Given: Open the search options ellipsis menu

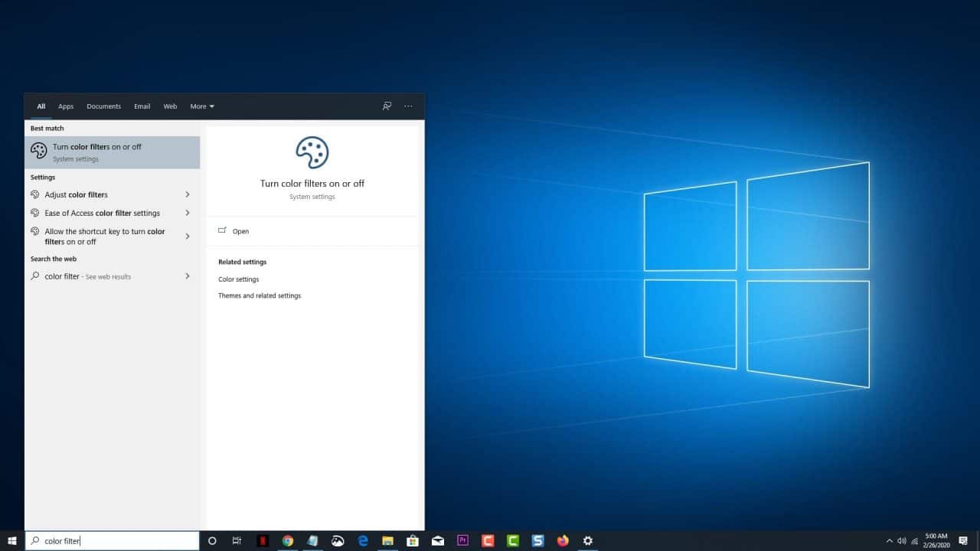Looking at the screenshot, I should pos(408,106).
